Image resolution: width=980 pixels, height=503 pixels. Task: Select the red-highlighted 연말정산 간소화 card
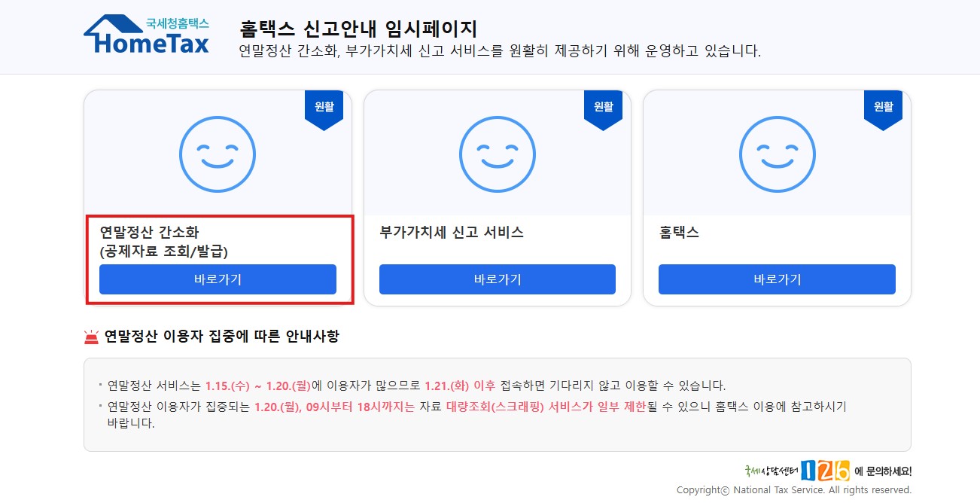[x=218, y=260]
